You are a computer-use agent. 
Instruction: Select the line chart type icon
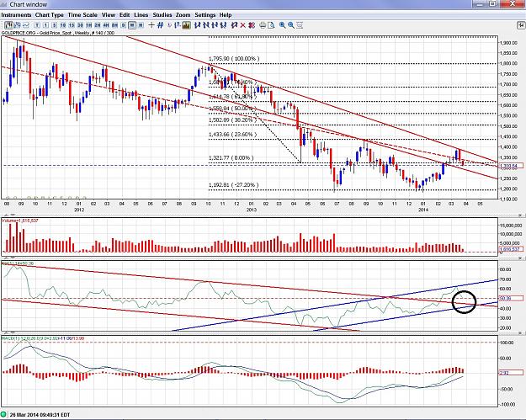tap(26, 25)
